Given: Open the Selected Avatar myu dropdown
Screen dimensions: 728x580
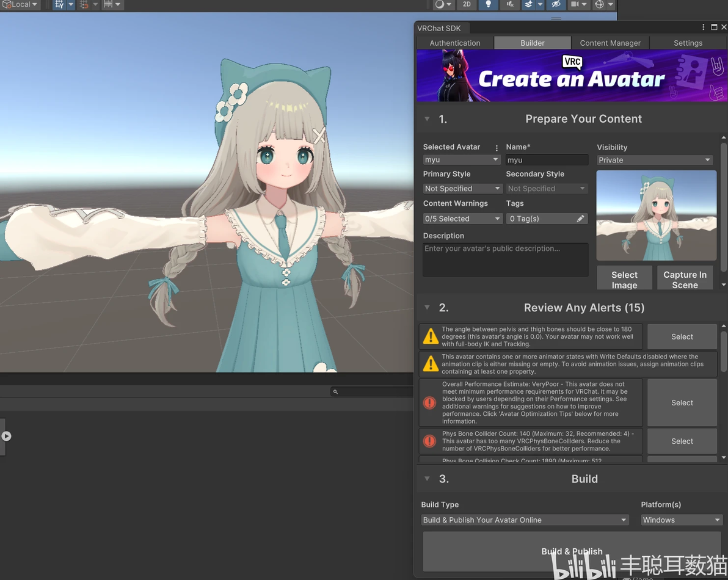Looking at the screenshot, I should click(462, 159).
